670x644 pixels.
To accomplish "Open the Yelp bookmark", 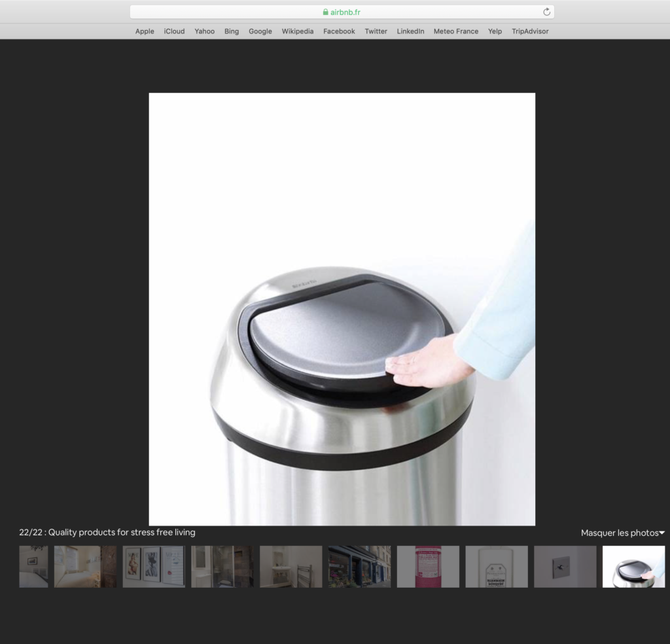I will pos(495,31).
